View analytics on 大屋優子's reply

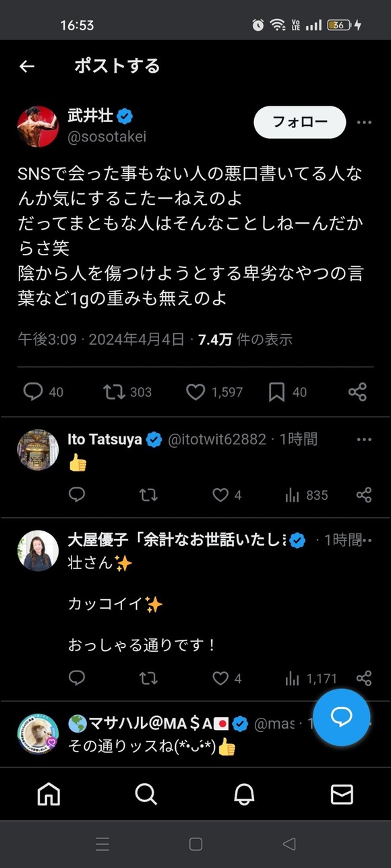point(292,679)
